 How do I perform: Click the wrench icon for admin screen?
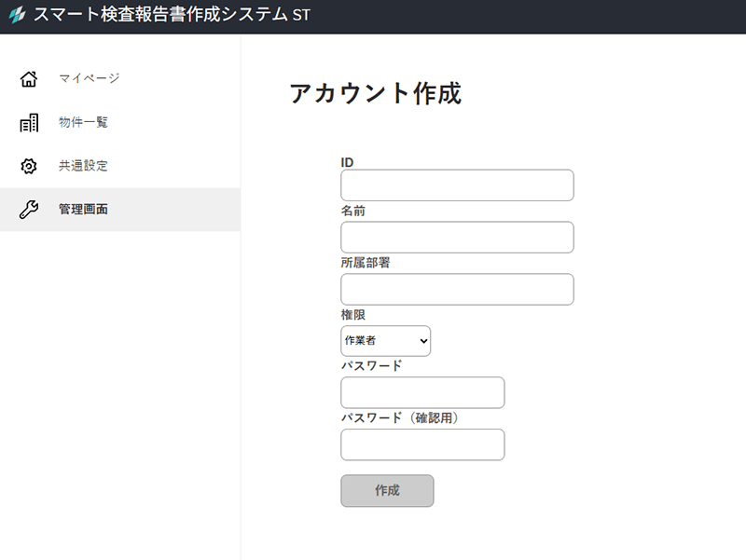tap(29, 210)
